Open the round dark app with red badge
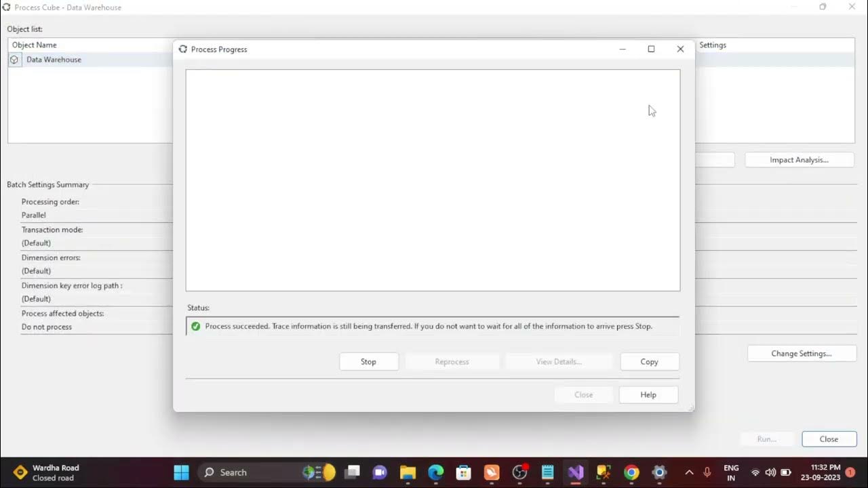The image size is (868, 488). [520, 472]
